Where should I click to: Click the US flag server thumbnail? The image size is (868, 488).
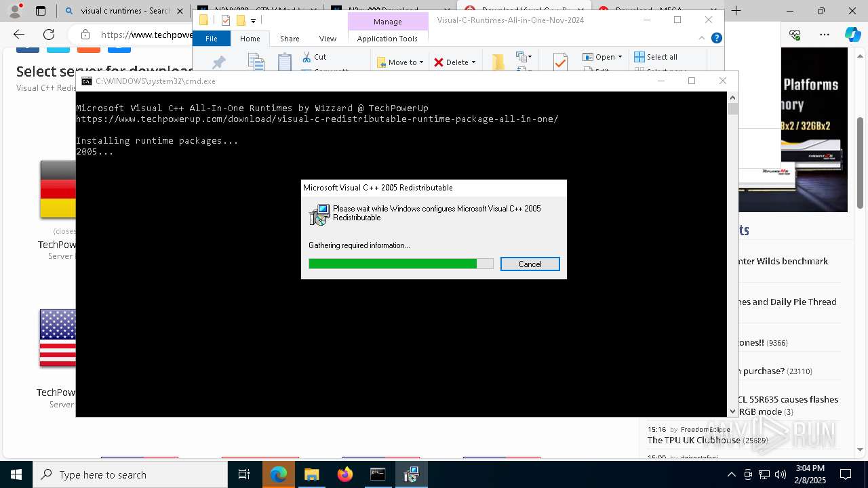58,338
